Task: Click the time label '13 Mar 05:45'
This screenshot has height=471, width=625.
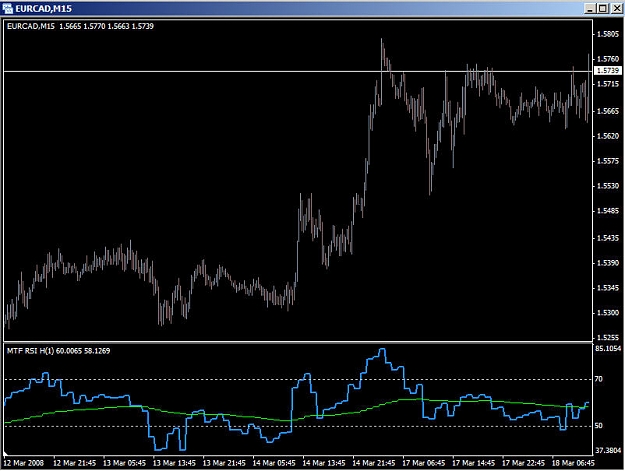Action: tap(124, 463)
